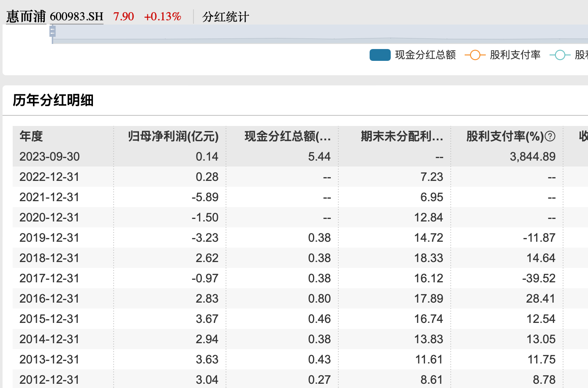Click the orange circle marker beside 股利支付率
This screenshot has height=388, width=588.
point(474,55)
